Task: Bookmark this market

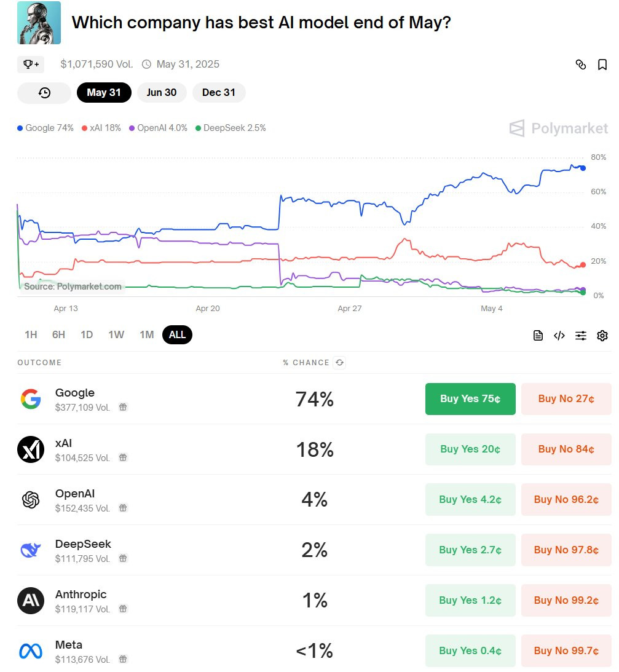Action: (602, 65)
